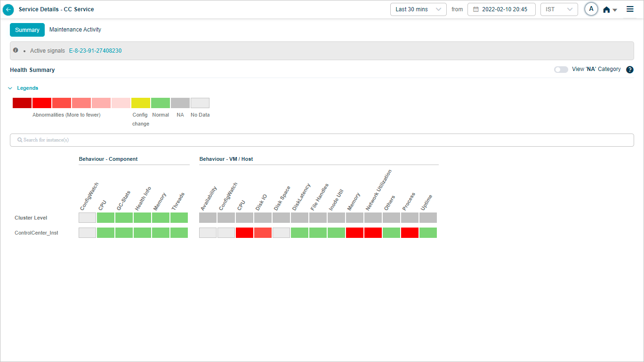Toggle View 'NA' Category switch
This screenshot has width=644, height=362.
[561, 70]
